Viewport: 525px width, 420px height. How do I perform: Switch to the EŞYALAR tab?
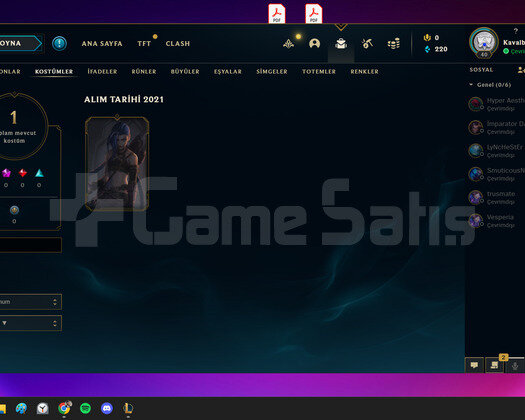coord(228,71)
